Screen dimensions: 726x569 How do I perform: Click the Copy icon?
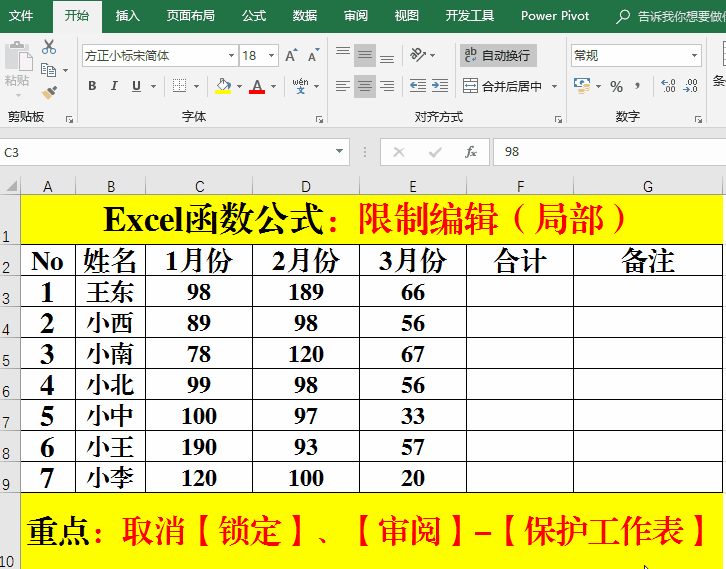[49, 70]
